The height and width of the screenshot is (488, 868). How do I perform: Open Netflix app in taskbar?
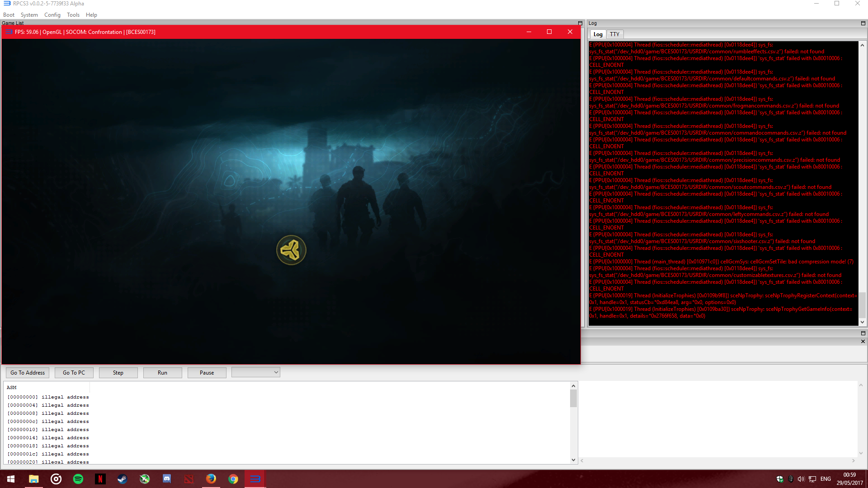100,479
